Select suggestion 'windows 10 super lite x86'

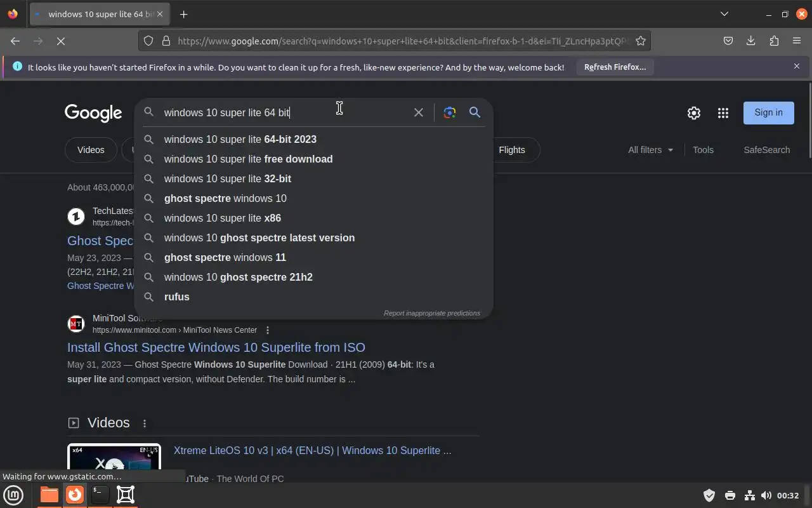(313, 218)
